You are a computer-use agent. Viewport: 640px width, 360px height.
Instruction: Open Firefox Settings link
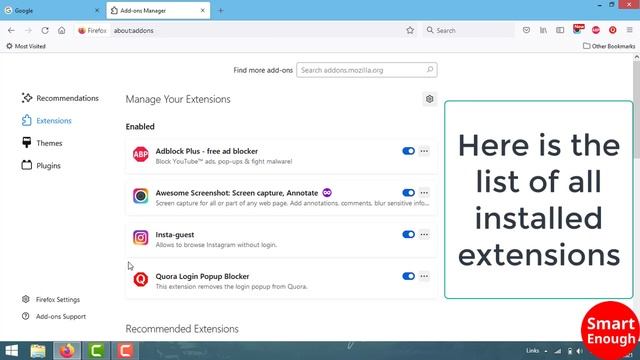51,299
